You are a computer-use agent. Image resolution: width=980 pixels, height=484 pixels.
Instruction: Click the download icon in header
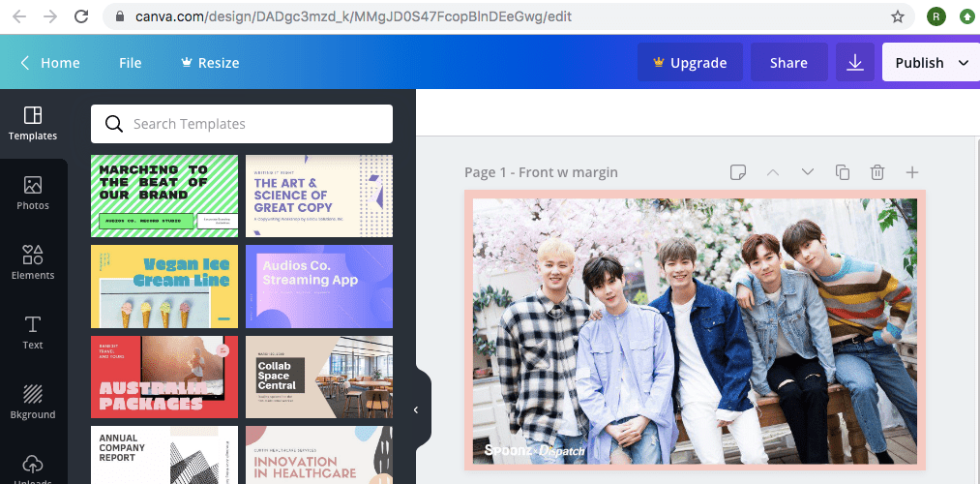(x=854, y=63)
